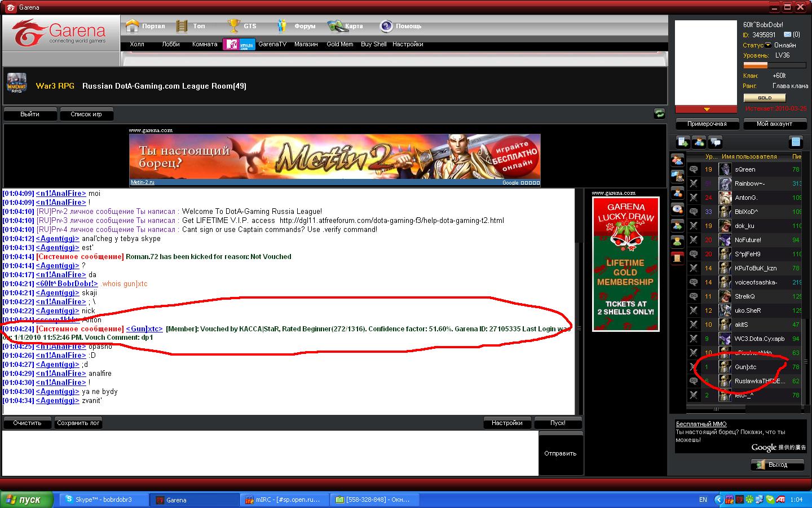The image size is (812, 508).
Task: Open the Примерочная button
Action: point(707,124)
